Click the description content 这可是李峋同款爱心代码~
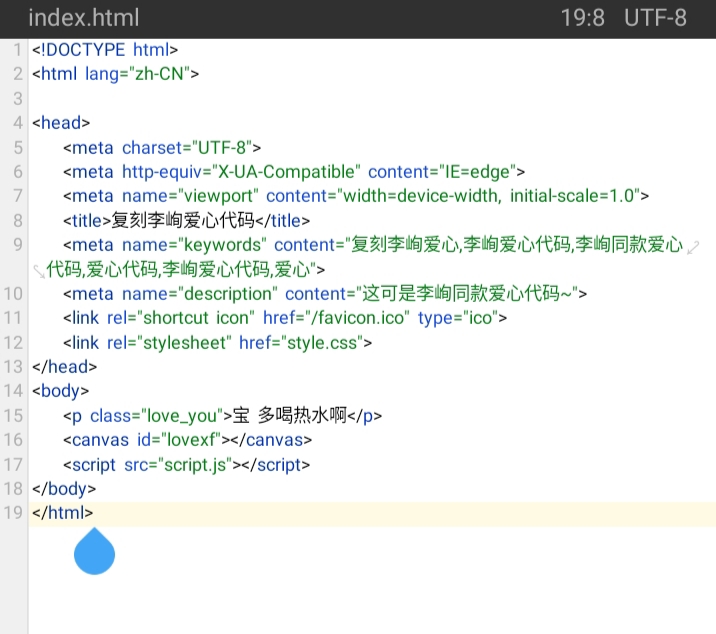The width and height of the screenshot is (716, 634). click(x=467, y=294)
